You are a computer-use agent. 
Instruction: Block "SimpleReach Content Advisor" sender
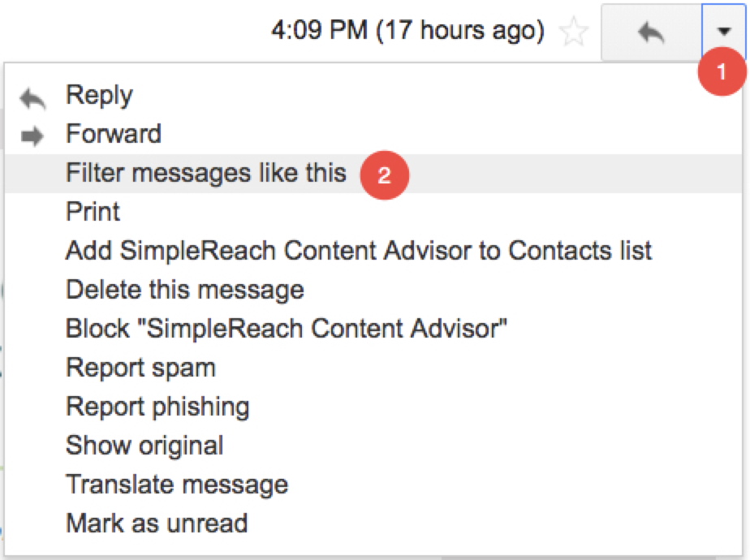(x=286, y=328)
